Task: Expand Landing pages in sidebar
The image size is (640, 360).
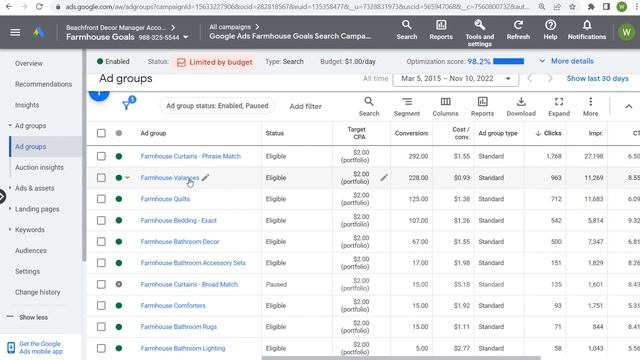Action: pyautogui.click(x=10, y=209)
